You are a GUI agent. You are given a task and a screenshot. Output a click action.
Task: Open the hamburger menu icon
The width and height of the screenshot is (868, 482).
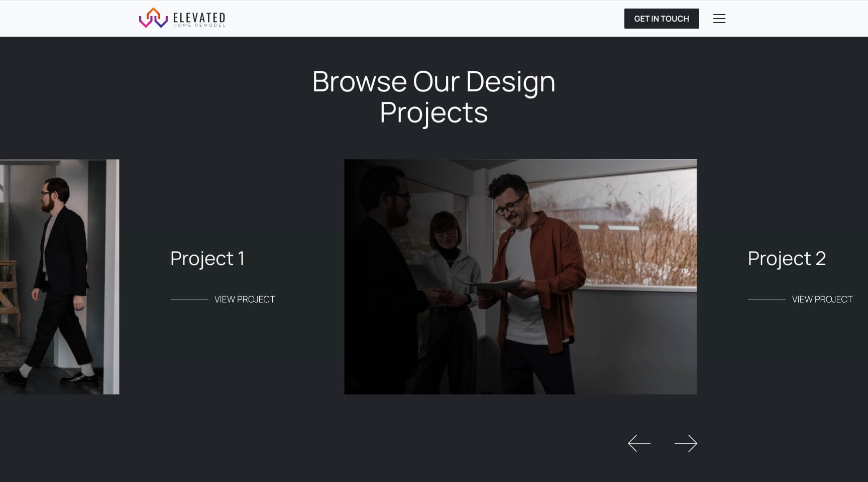[x=719, y=19]
